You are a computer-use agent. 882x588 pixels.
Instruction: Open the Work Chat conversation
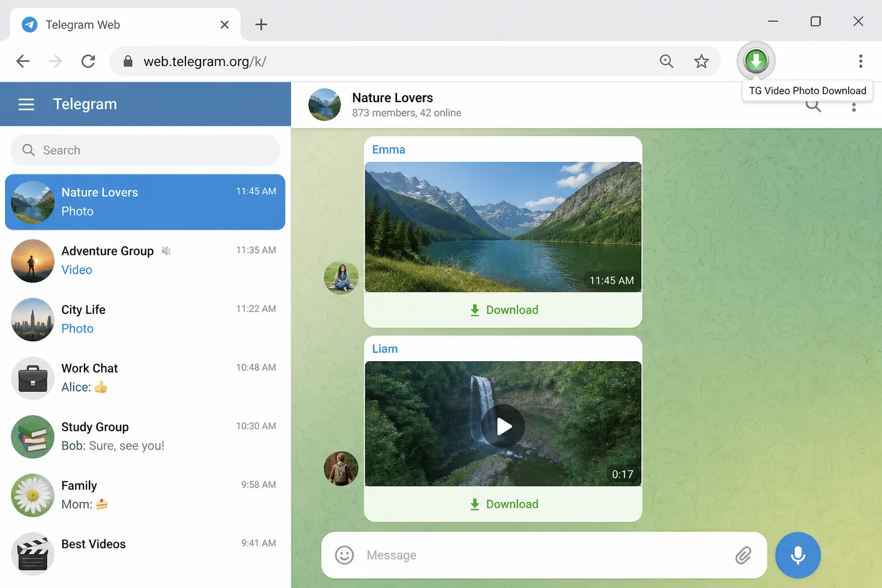pos(145,378)
